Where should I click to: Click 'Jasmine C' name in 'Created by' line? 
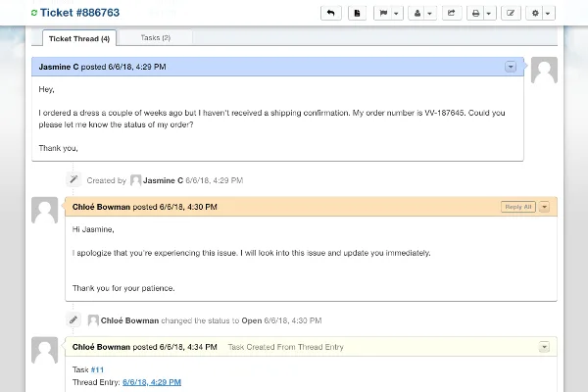163,180
